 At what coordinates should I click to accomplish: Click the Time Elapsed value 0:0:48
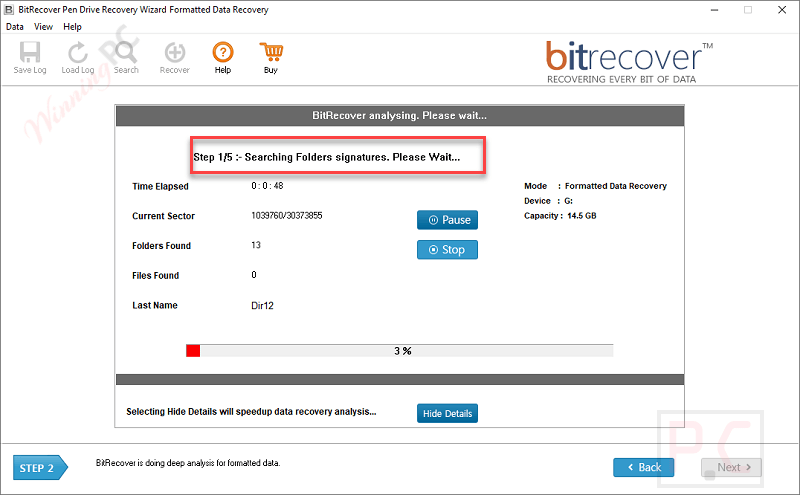point(267,186)
